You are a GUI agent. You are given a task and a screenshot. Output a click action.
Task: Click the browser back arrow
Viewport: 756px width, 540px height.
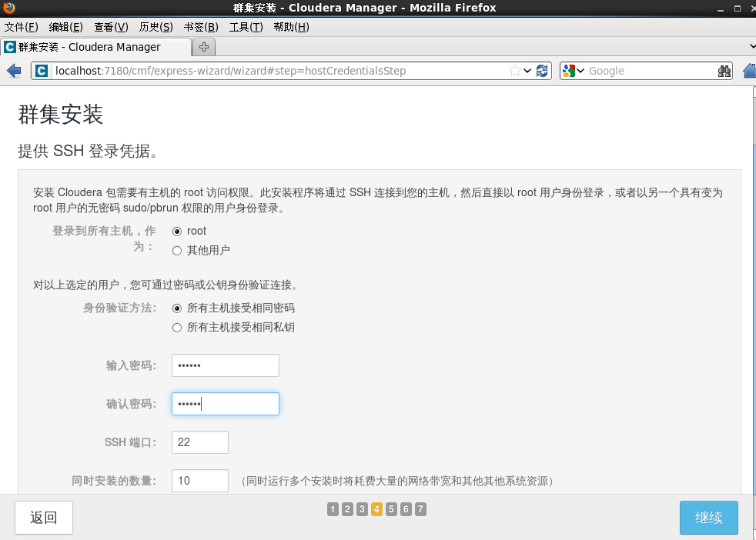[x=14, y=71]
